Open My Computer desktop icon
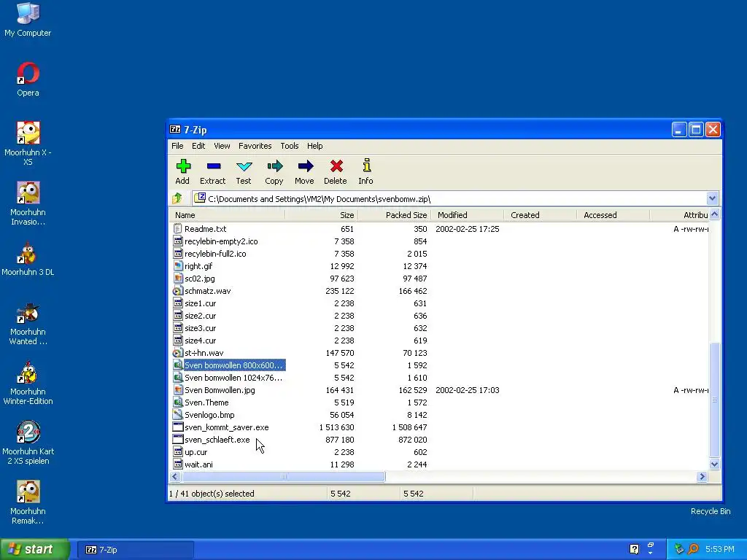Viewport: 747px width, 560px height. [28, 13]
